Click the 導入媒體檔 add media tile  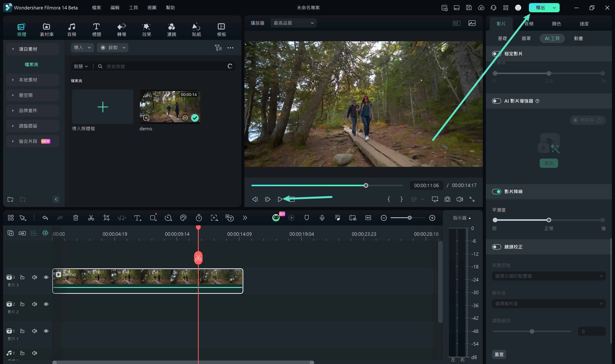[103, 107]
